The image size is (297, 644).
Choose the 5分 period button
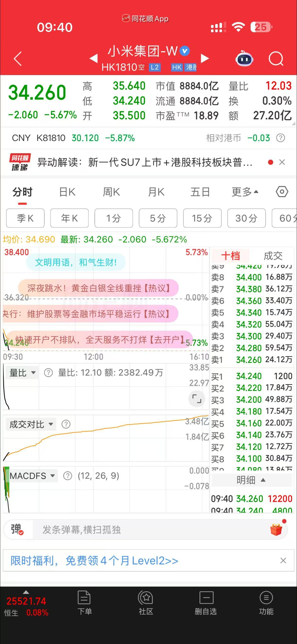[x=158, y=218]
